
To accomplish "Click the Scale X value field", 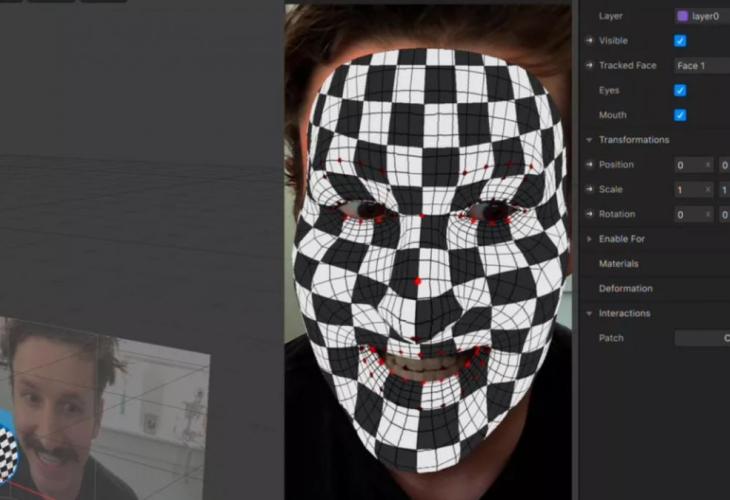I will [x=688, y=189].
